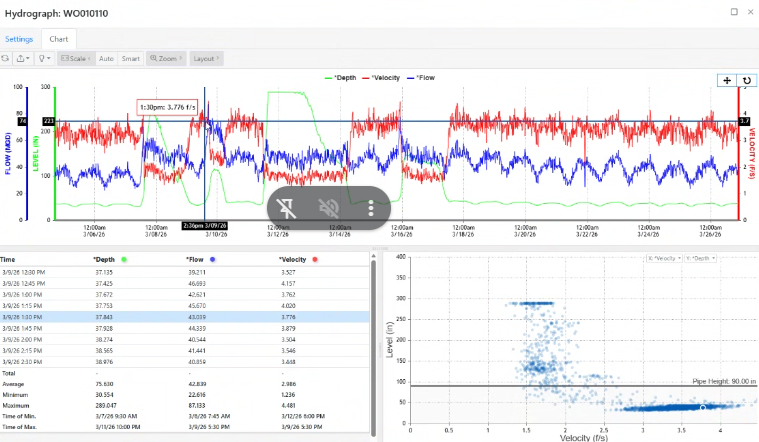759x442 pixels.
Task: Click the refresh chart icon in toolbar
Action: [x=6, y=59]
